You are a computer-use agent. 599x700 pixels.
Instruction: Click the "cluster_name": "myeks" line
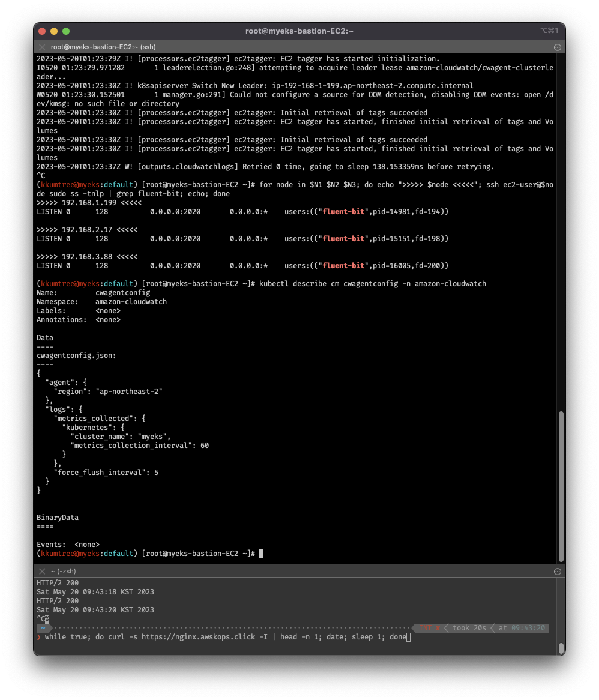pos(120,437)
